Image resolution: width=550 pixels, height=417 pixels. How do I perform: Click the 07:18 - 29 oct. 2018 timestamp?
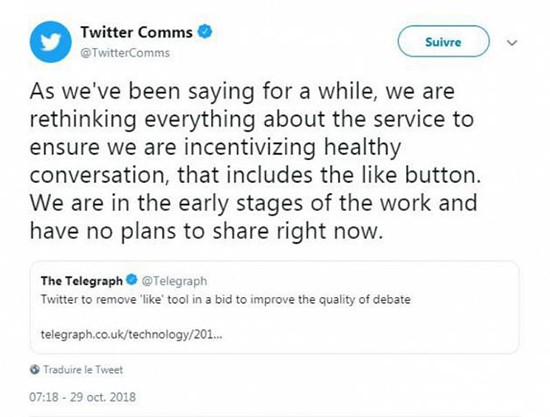click(82, 397)
